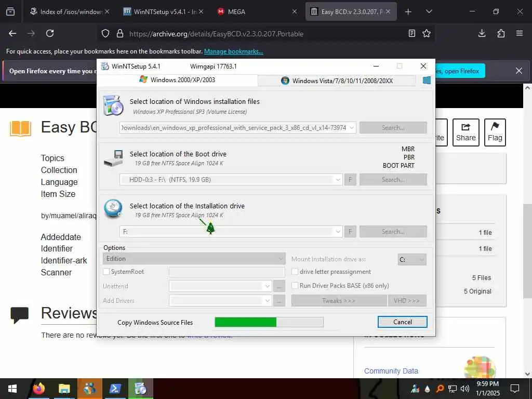Click Search for Windows installation files
This screenshot has width=532, height=399.
393,128
